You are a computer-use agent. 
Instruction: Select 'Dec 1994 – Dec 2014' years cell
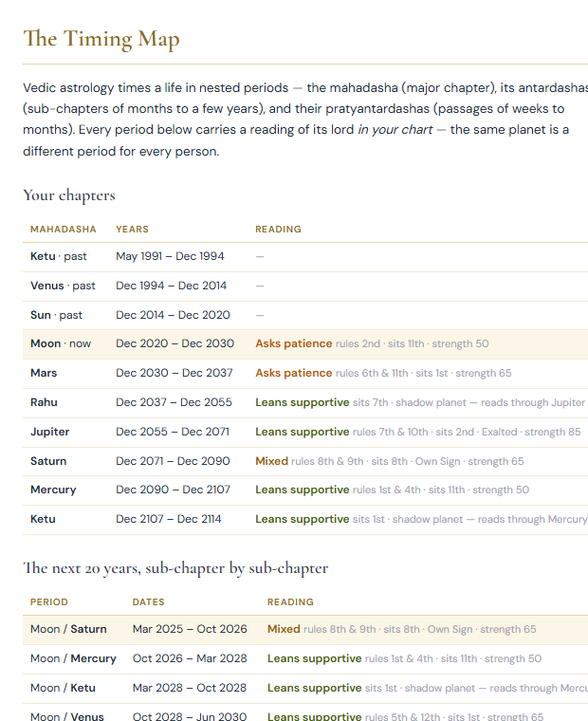171,286
